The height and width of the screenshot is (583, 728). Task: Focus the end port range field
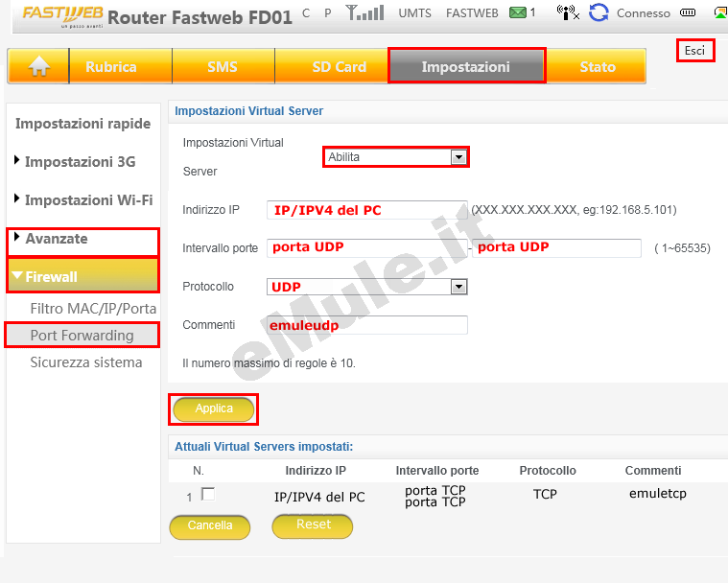tap(556, 247)
